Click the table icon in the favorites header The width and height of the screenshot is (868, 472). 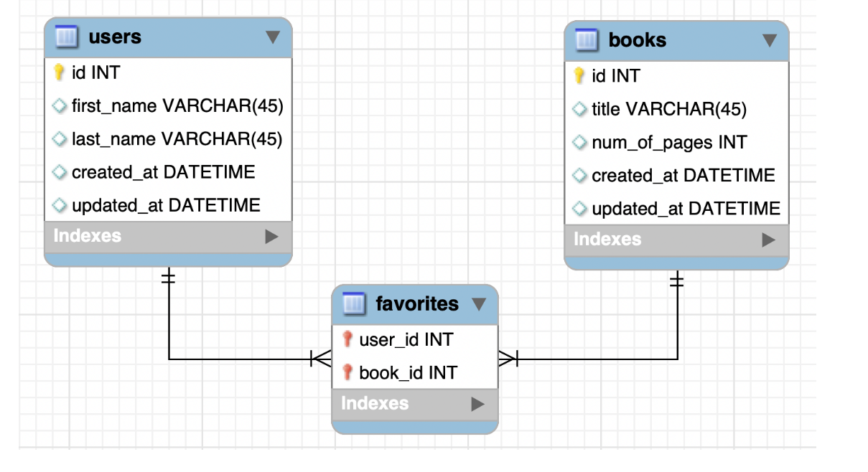pyautogui.click(x=355, y=303)
